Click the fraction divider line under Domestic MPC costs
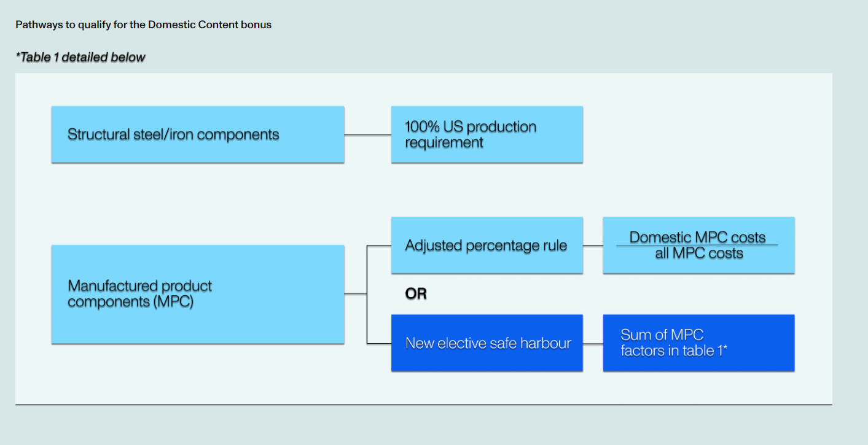 click(697, 246)
